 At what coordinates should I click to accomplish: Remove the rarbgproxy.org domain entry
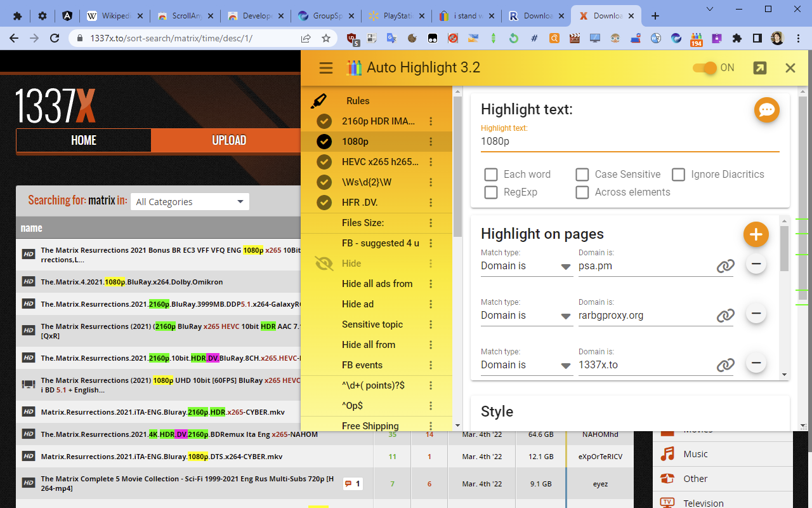click(x=756, y=313)
